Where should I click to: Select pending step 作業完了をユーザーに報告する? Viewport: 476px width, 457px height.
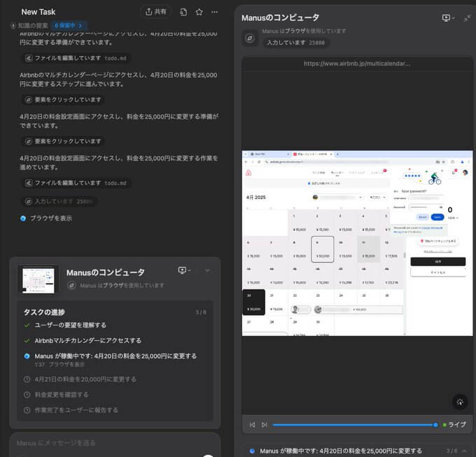(76, 410)
